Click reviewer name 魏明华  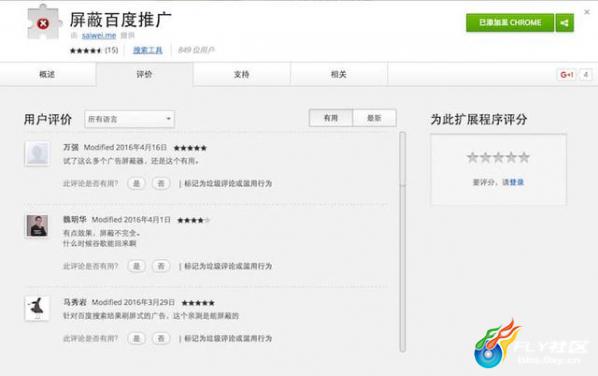pyautogui.click(x=75, y=220)
